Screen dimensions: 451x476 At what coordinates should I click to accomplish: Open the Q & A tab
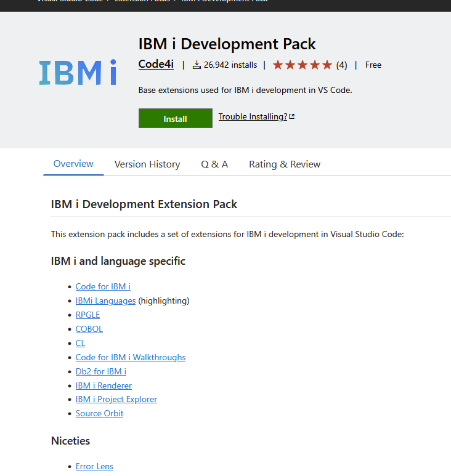(x=214, y=164)
